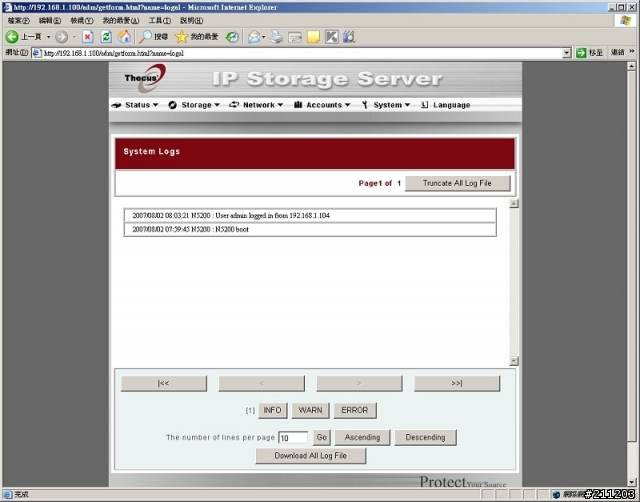Open the Edit menu in IE

click(x=50, y=20)
